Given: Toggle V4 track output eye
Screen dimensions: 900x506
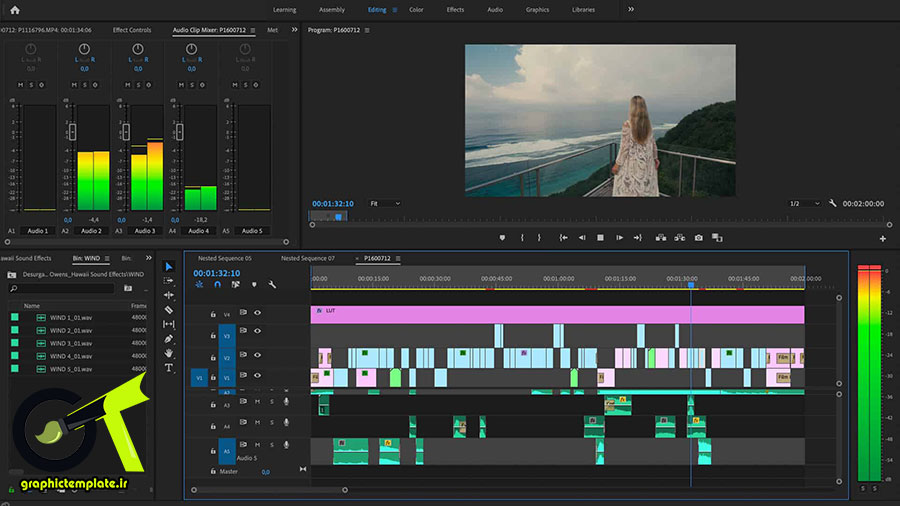Looking at the screenshot, I should [x=257, y=313].
